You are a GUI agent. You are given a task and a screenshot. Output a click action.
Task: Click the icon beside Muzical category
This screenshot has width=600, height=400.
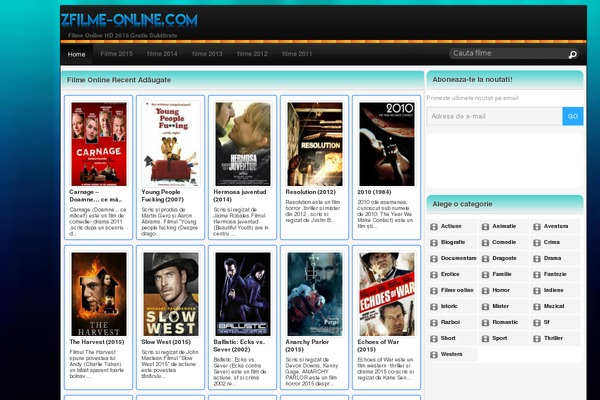pos(537,307)
